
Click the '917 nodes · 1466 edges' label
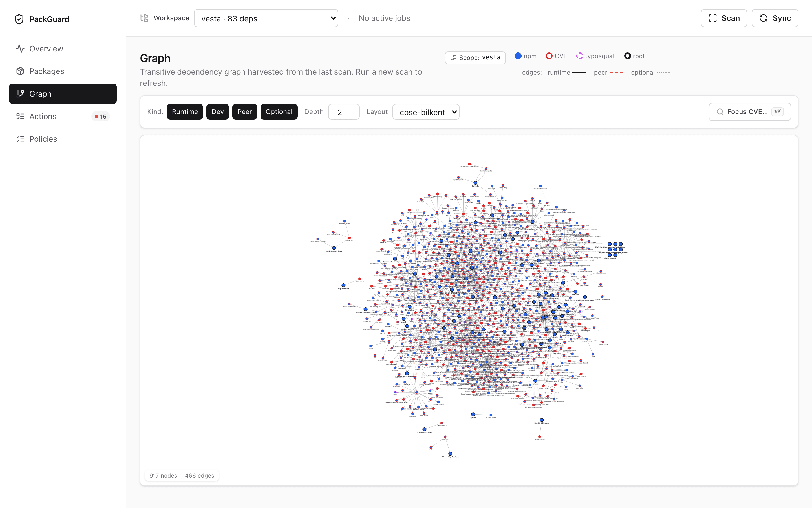(x=182, y=476)
